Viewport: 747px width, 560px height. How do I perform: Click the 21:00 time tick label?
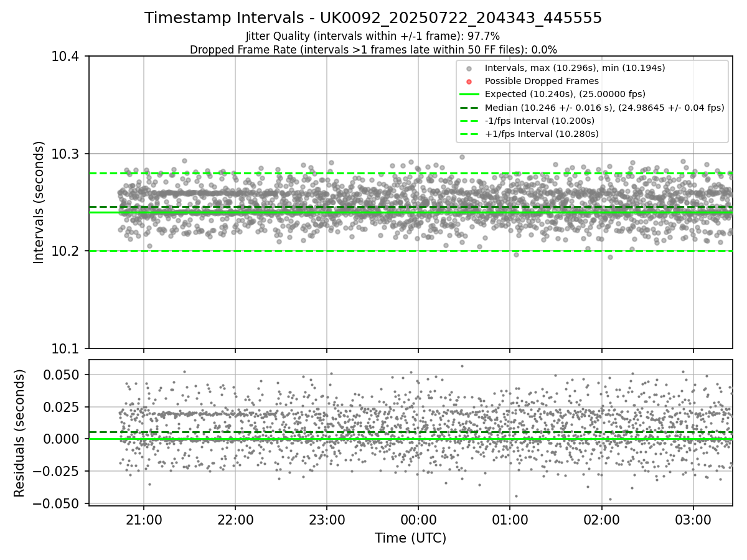tap(144, 520)
